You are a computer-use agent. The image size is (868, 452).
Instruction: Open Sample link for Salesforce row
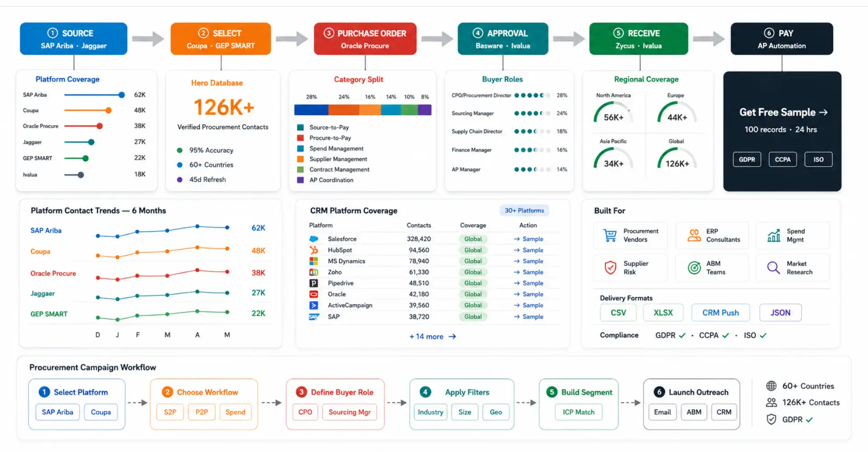pyautogui.click(x=528, y=239)
